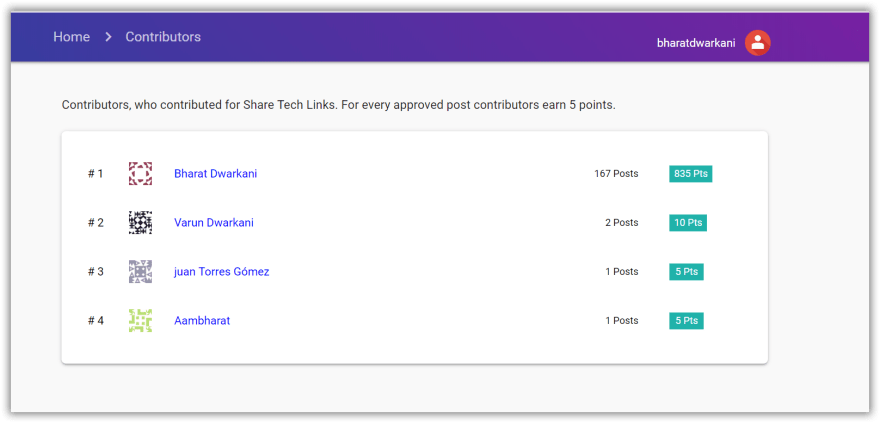Open Aambharat's profile link
Image resolution: width=880 pixels, height=423 pixels.
[x=202, y=320]
